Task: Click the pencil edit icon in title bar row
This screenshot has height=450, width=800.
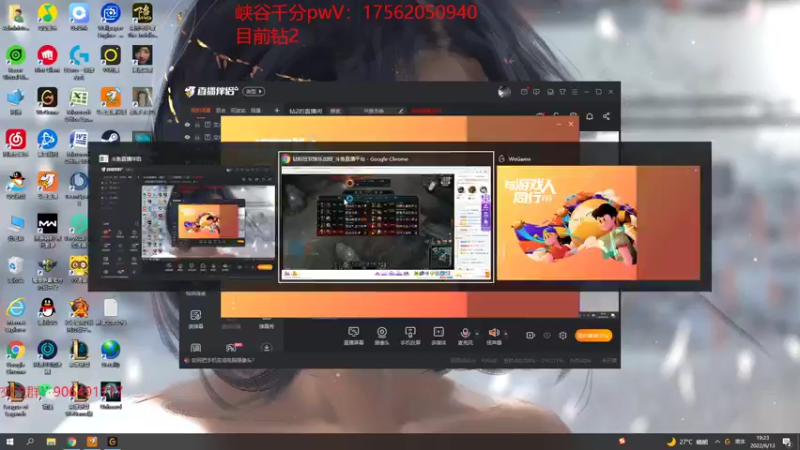Action: click(401, 111)
